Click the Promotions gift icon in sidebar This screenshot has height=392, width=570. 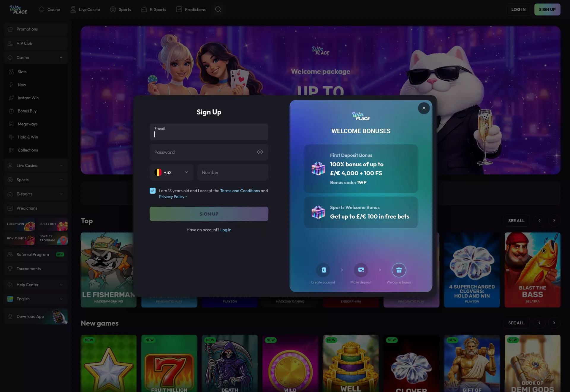(x=10, y=29)
